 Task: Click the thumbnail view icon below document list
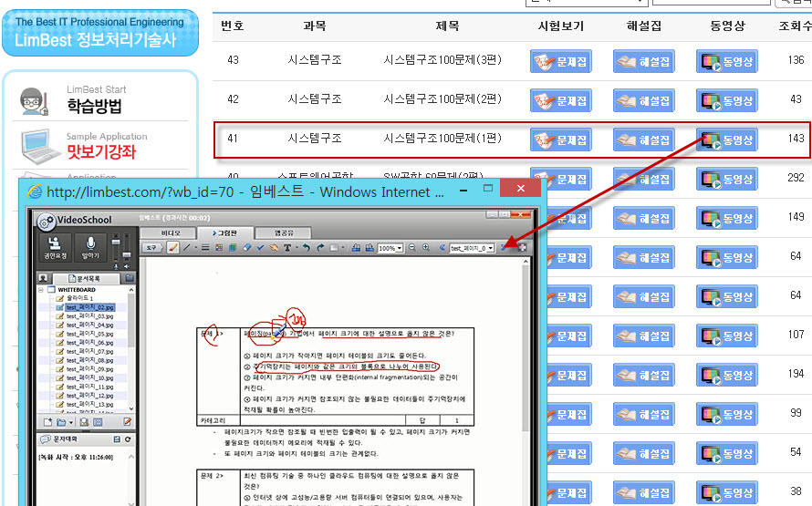[x=98, y=422]
